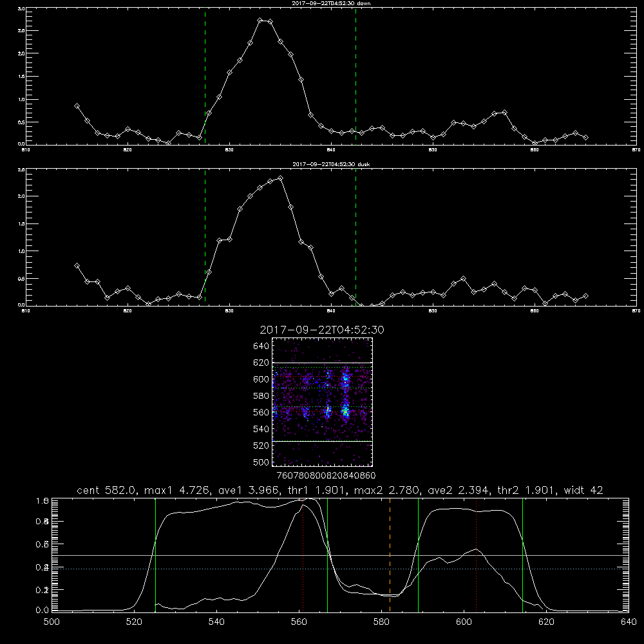This screenshot has height=644, width=644.
Task: Click the '1.5' y-axis label of dusk plot
Action: point(21,224)
